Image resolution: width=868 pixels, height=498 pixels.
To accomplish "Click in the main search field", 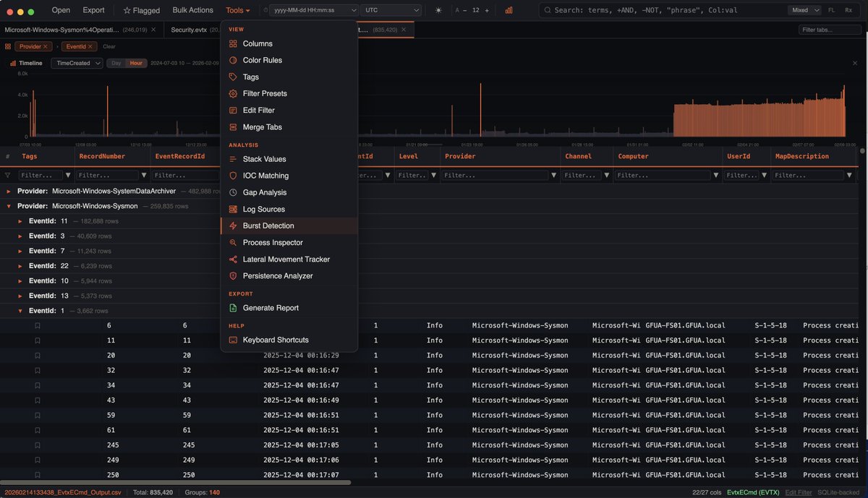I will (665, 10).
